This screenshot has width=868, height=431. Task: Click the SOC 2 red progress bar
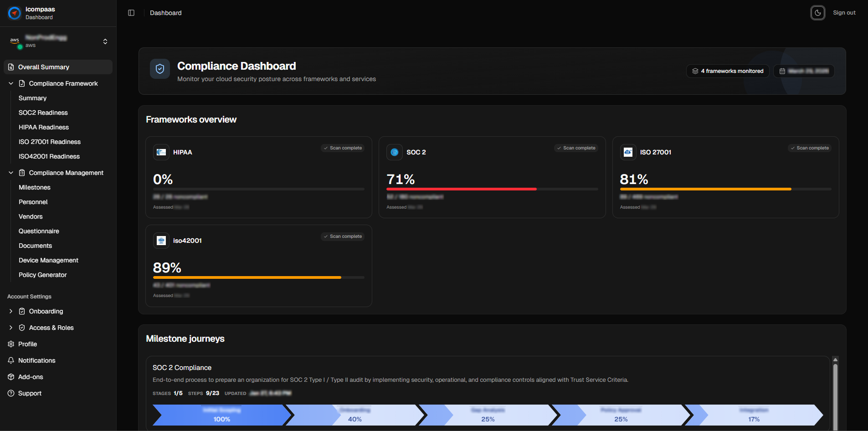pyautogui.click(x=461, y=189)
